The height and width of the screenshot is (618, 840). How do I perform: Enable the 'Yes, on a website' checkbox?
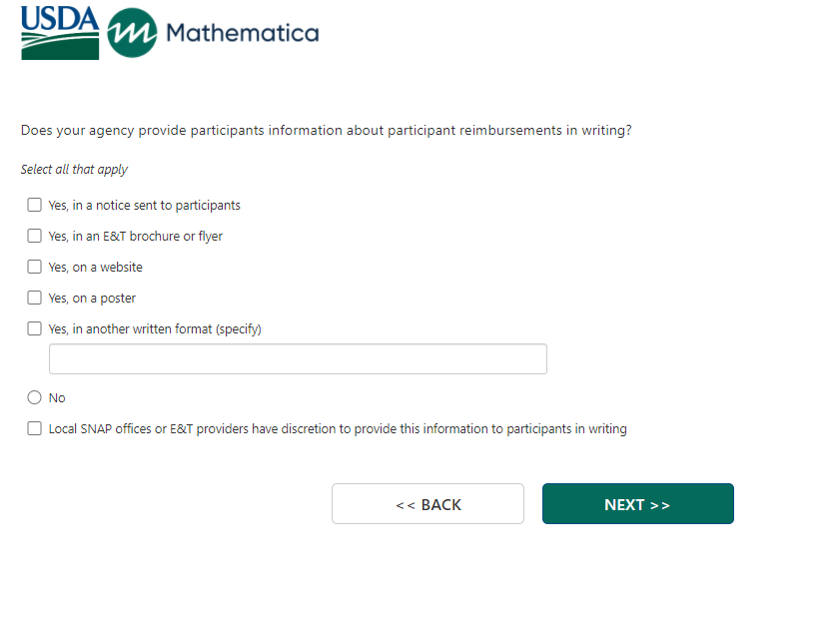click(35, 268)
